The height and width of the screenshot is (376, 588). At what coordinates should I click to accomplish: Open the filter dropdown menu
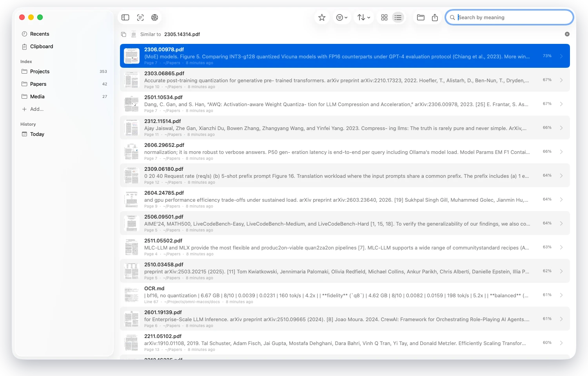point(342,17)
